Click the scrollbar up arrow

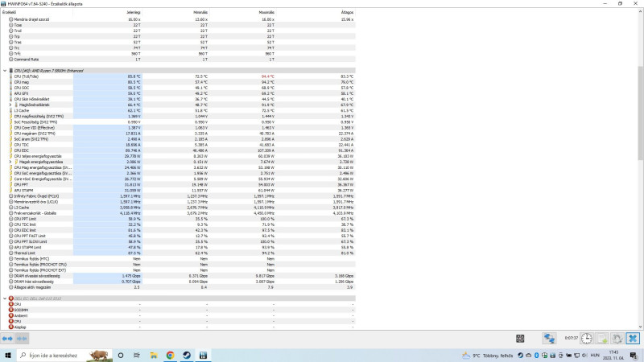(x=640, y=12)
